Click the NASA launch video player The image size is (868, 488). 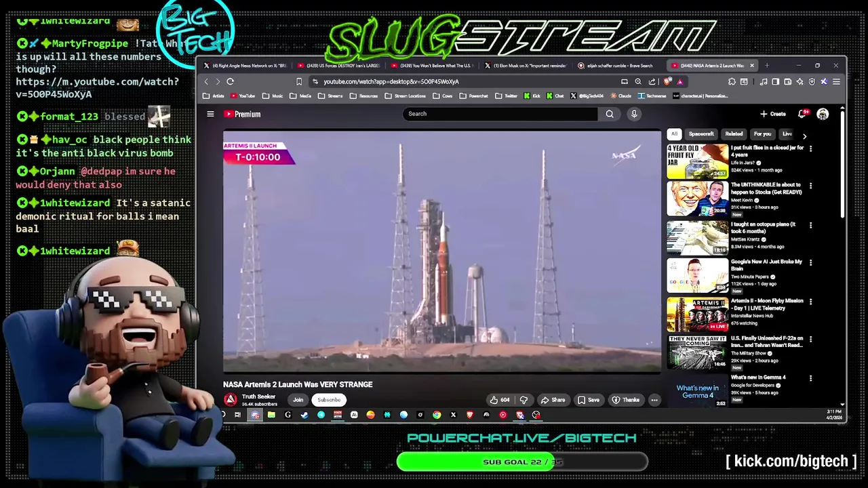tap(442, 252)
